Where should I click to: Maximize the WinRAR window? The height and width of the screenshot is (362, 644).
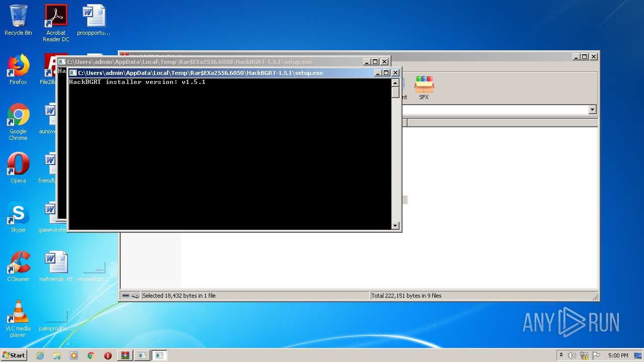[585, 57]
